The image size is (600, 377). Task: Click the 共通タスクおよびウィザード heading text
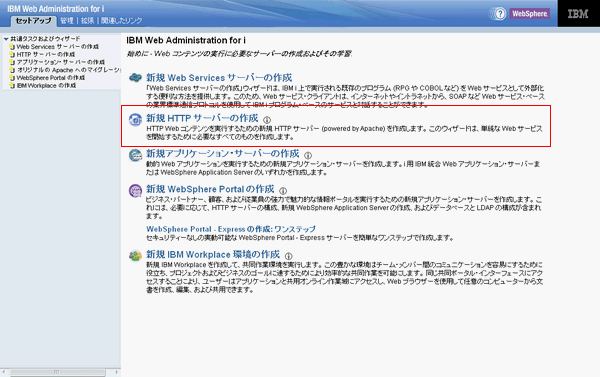click(45, 39)
